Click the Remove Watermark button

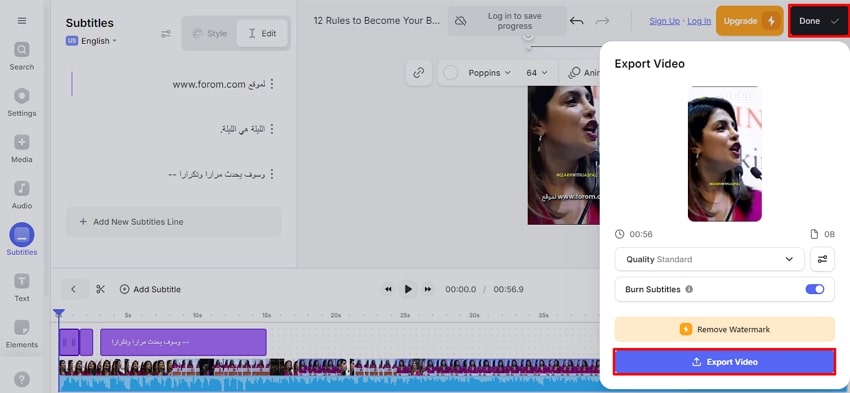point(724,329)
